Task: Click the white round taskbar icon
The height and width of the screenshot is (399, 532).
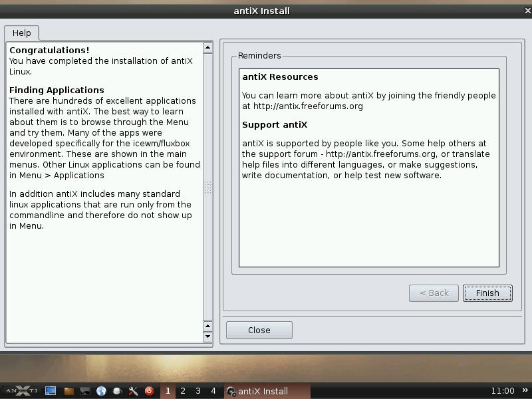Action: click(x=118, y=391)
